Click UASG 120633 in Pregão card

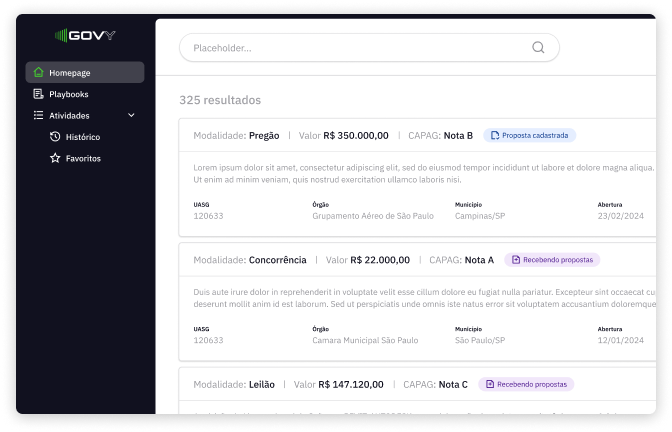208,216
